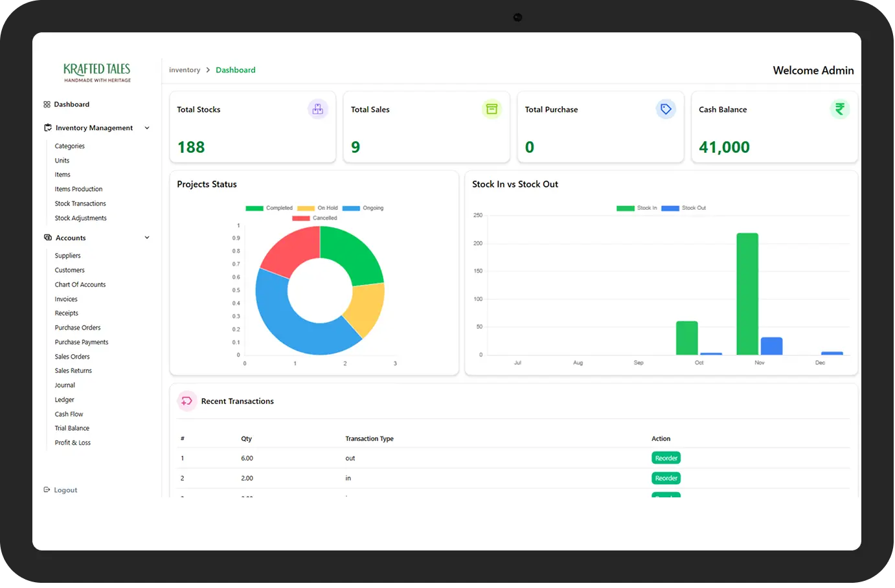Screen dimensions: 895x588
Task: Click the Welcome Admin text
Action: (813, 71)
